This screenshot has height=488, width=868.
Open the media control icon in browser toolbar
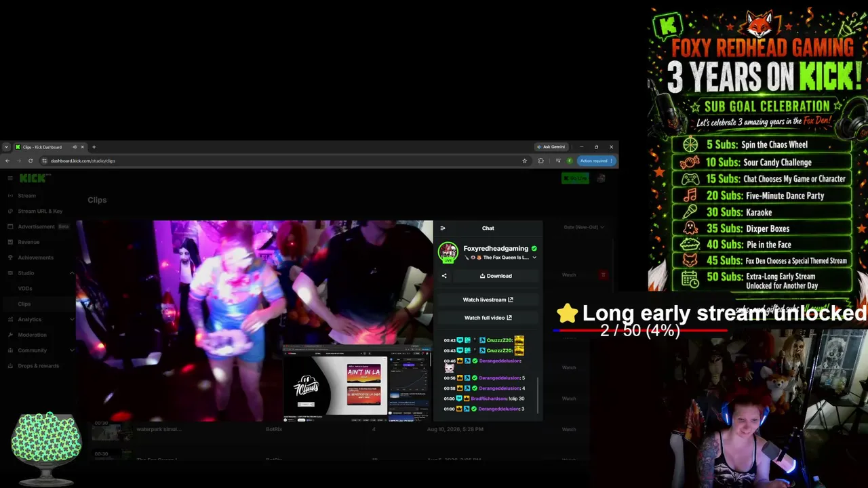[x=557, y=161]
